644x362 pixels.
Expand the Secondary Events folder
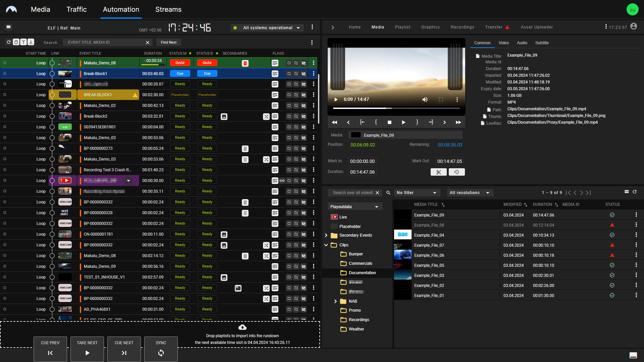pyautogui.click(x=326, y=235)
